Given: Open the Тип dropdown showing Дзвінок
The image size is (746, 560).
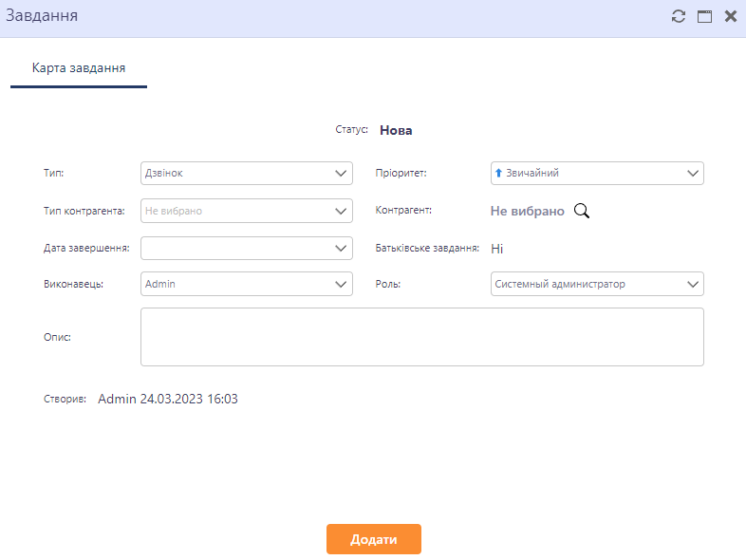Looking at the screenshot, I should point(246,174).
